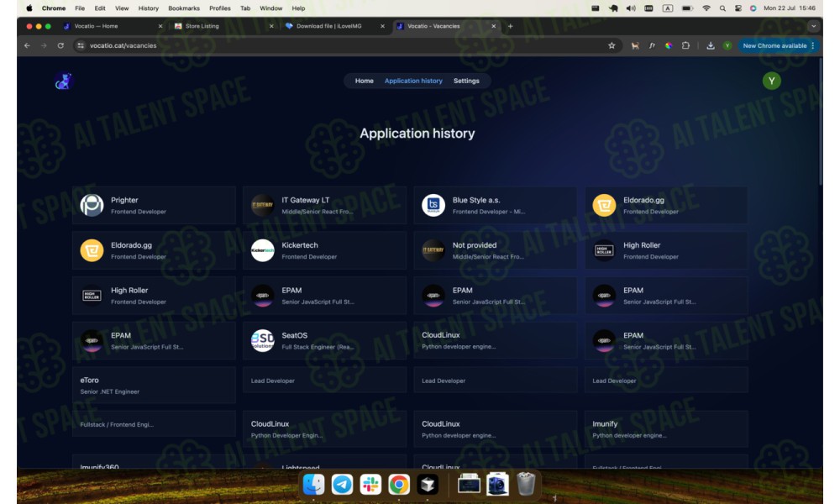Open the Prighter Frontend Developer card
The image size is (840, 504).
click(x=154, y=205)
